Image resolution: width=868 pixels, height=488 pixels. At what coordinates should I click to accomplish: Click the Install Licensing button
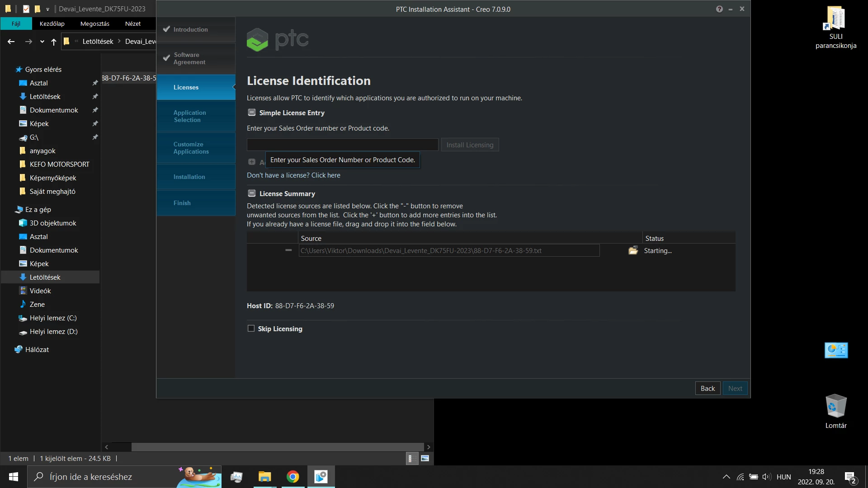tap(470, 145)
